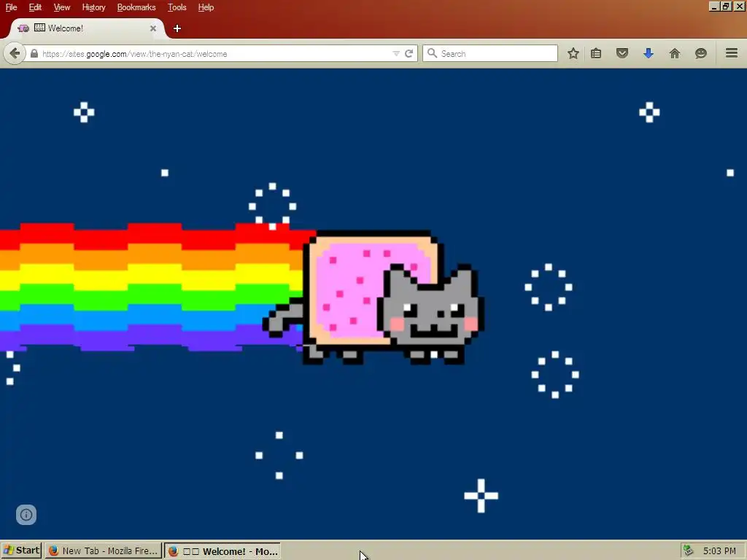Image resolution: width=747 pixels, height=560 pixels.
Task: Open the Start menu
Action: pyautogui.click(x=22, y=551)
